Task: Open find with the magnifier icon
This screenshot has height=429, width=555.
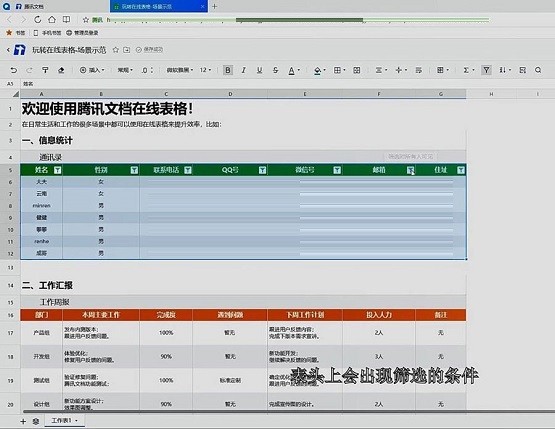Action: 538,70
